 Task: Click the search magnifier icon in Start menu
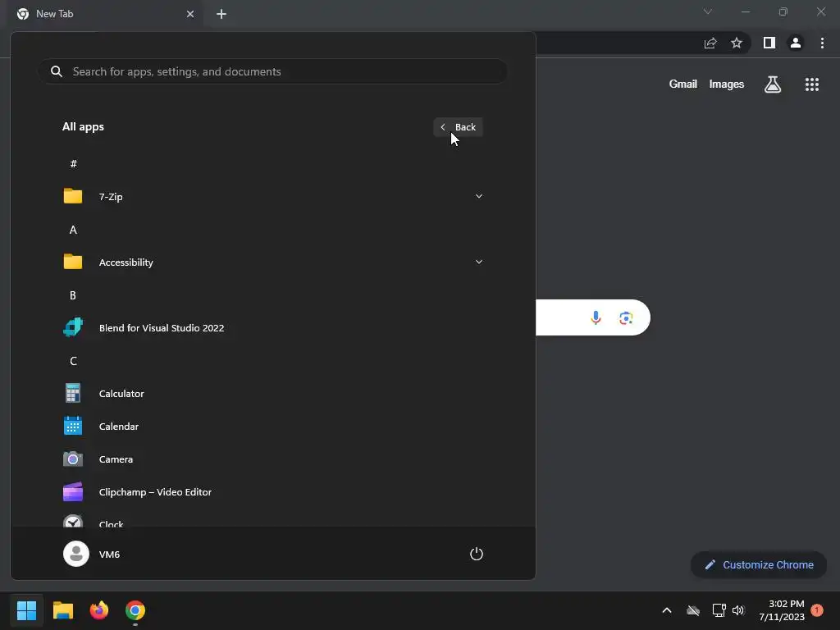point(57,71)
